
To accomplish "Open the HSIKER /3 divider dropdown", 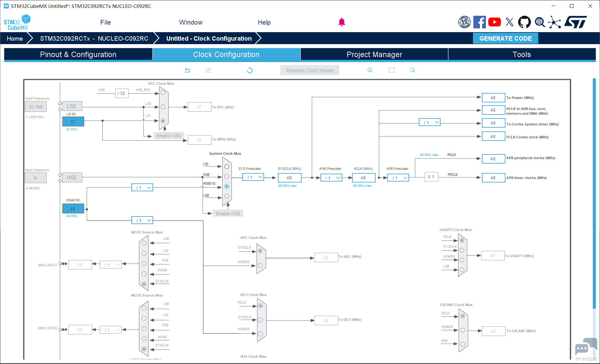I will 142,220.
